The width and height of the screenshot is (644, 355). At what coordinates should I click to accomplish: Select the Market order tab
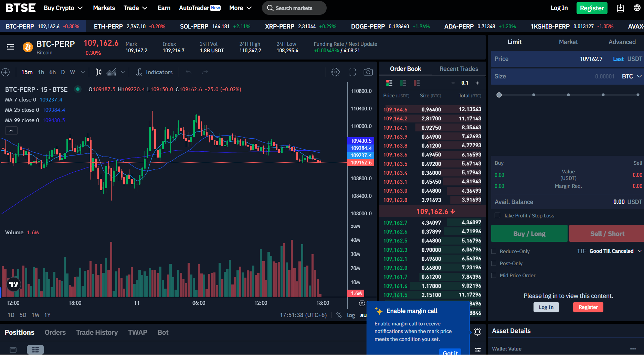[x=568, y=42]
